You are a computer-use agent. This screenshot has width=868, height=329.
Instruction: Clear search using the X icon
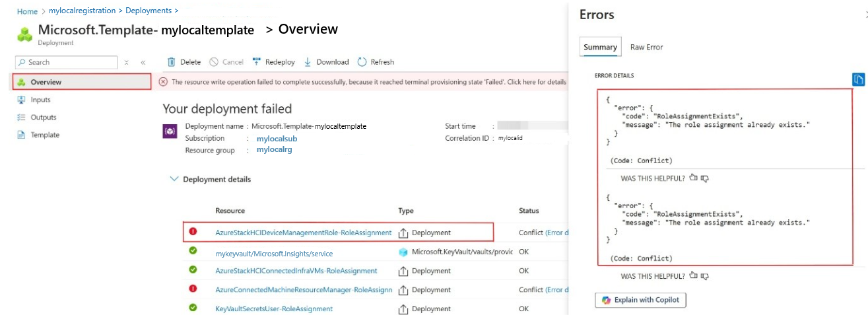click(126, 62)
